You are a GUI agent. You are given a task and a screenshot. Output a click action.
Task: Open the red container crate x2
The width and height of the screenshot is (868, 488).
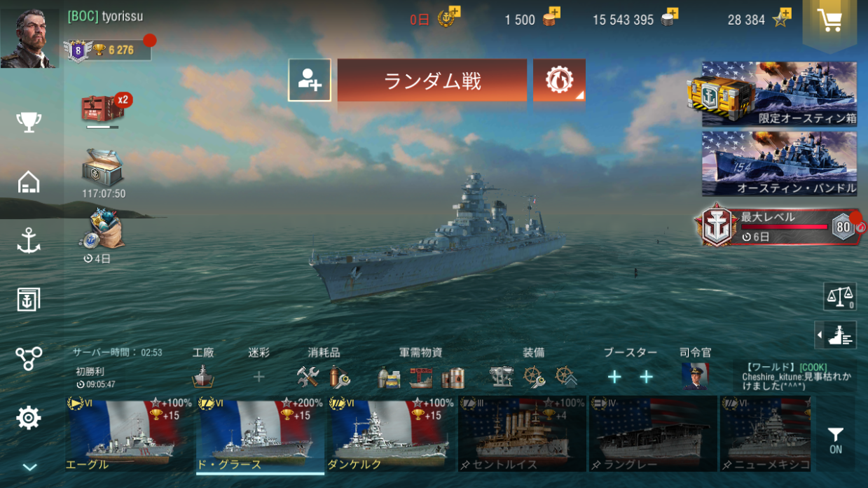[106, 109]
